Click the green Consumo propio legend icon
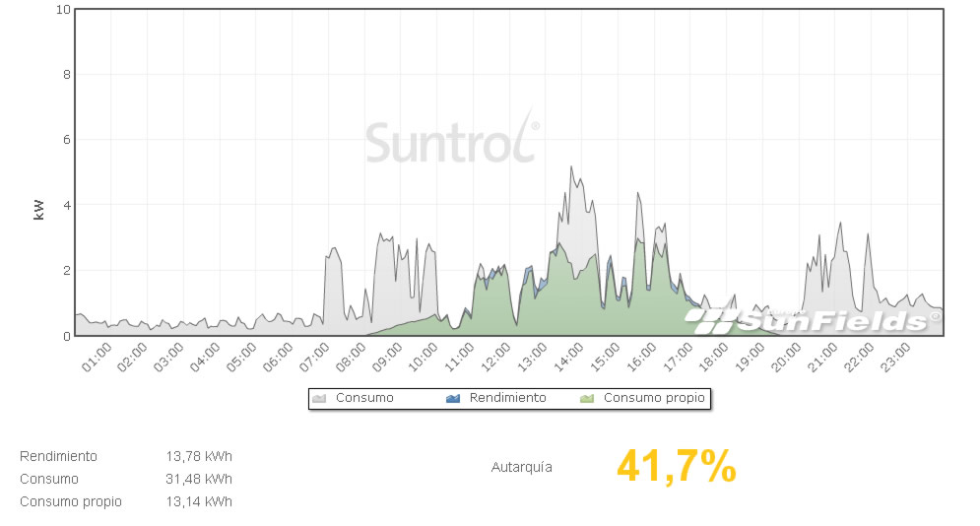This screenshot has width=980, height=526. [588, 399]
